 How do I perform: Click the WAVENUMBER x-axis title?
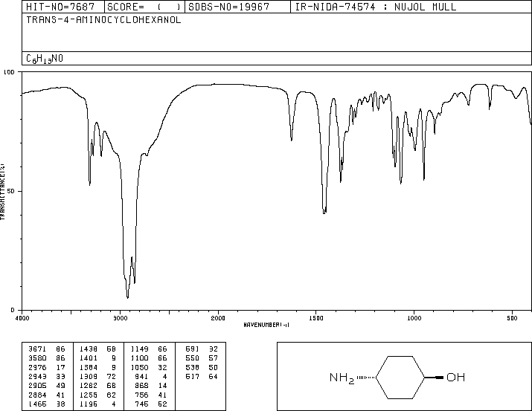click(266, 325)
